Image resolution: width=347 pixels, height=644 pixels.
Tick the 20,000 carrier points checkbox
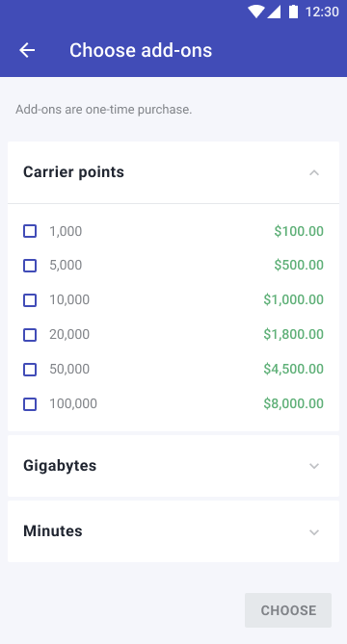coord(30,335)
